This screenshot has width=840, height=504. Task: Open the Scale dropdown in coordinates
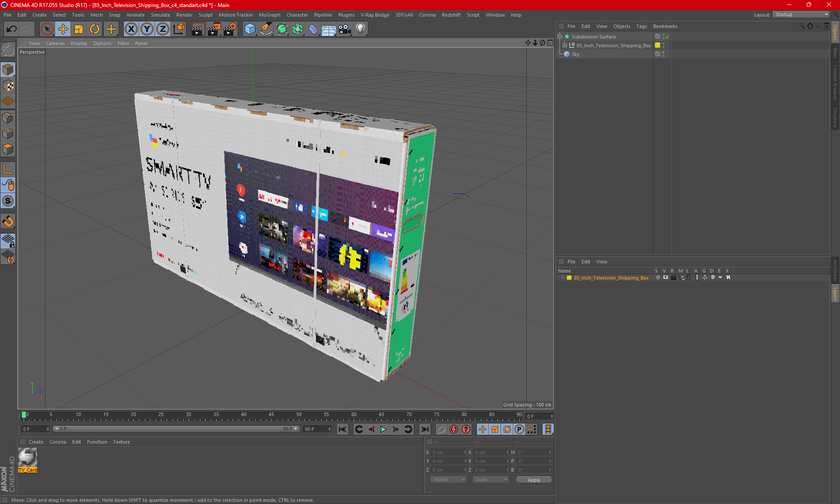pos(491,480)
